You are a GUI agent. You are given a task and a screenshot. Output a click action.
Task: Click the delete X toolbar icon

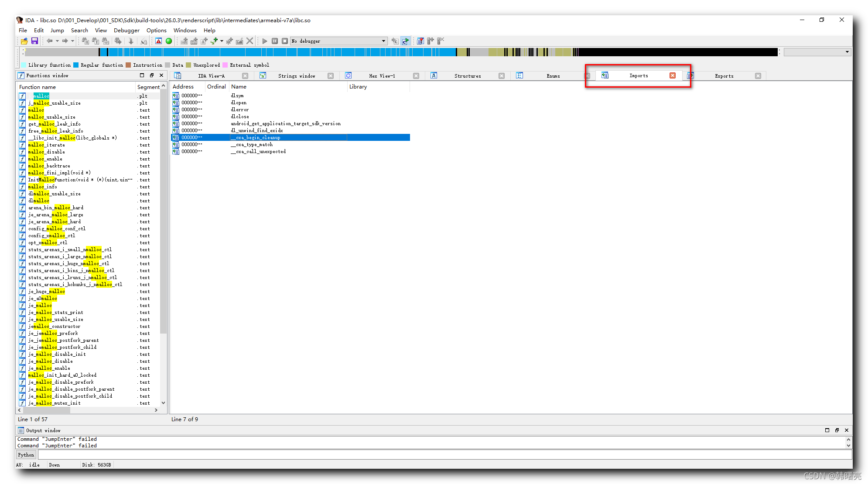(249, 41)
